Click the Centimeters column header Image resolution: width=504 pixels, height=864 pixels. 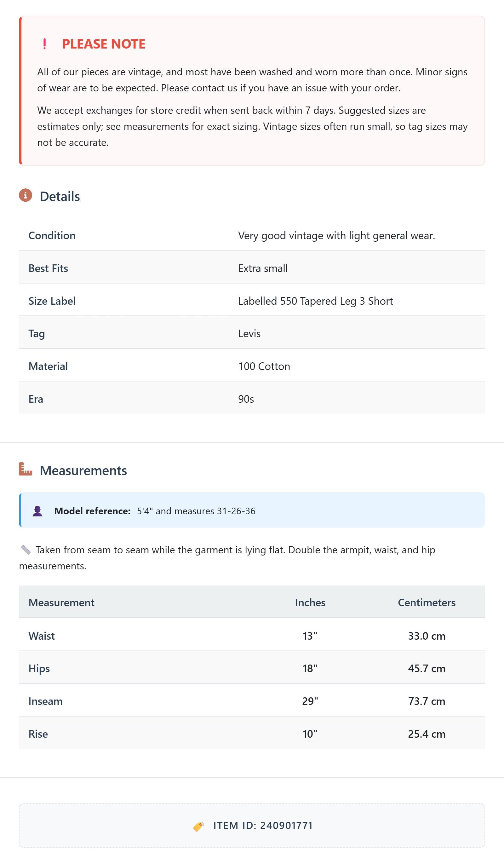tap(427, 602)
